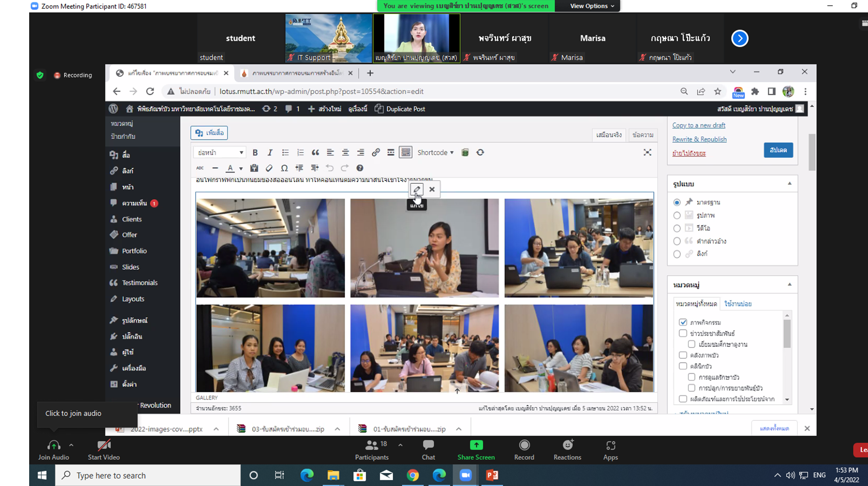
Task: Collapse the หมวดหมู่ panel
Action: pos(790,285)
